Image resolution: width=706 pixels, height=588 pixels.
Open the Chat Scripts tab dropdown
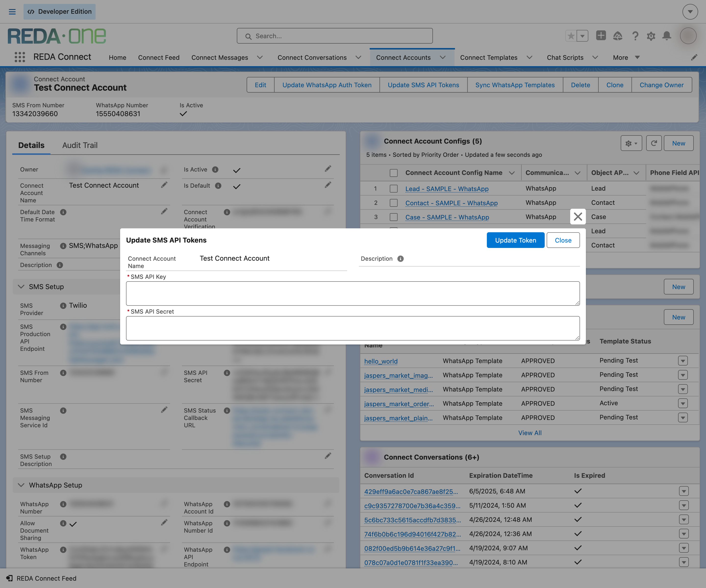click(595, 58)
